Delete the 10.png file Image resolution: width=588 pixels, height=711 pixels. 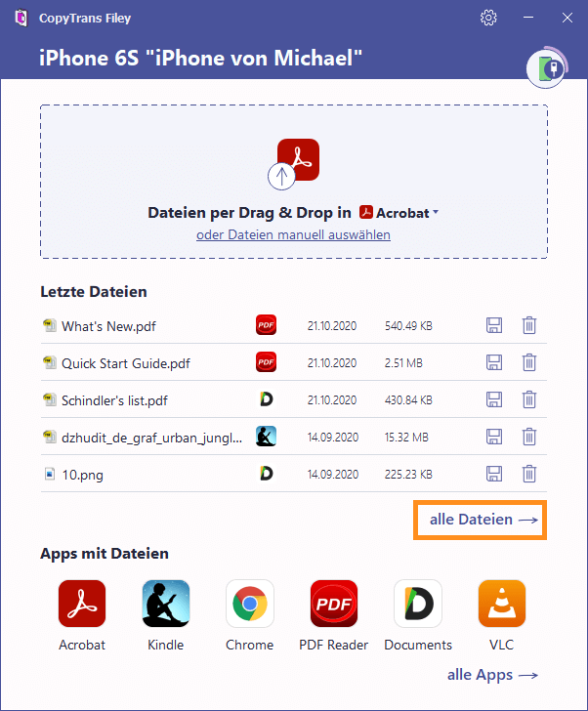pyautogui.click(x=529, y=475)
